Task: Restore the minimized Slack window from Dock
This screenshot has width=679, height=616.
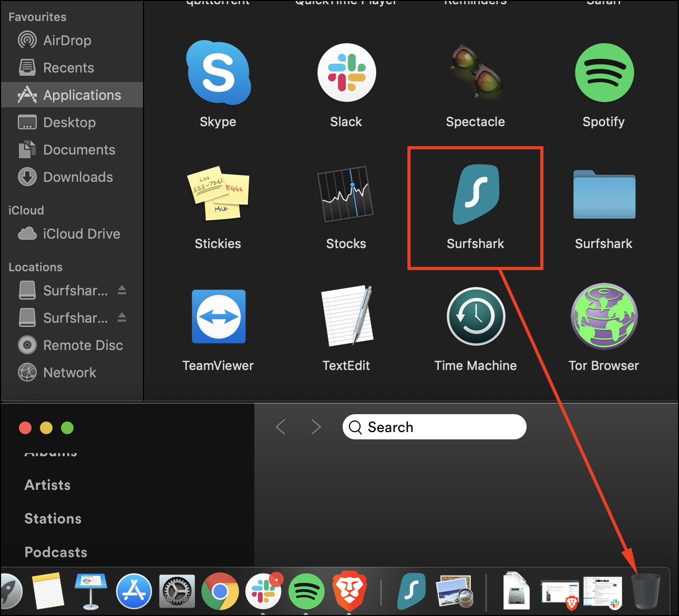Action: coord(603,593)
